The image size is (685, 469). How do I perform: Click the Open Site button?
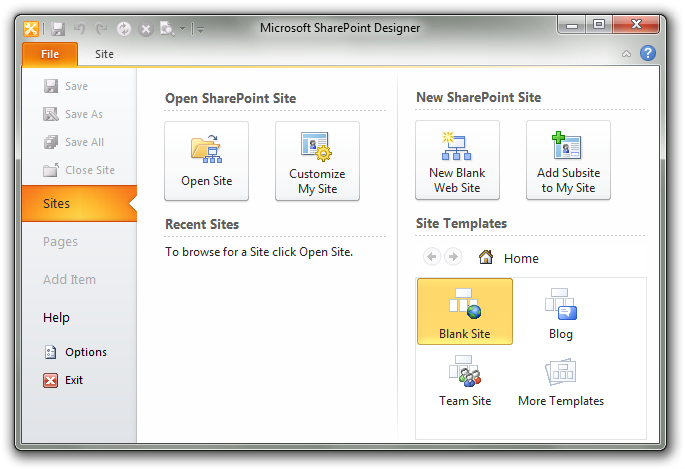pyautogui.click(x=207, y=161)
